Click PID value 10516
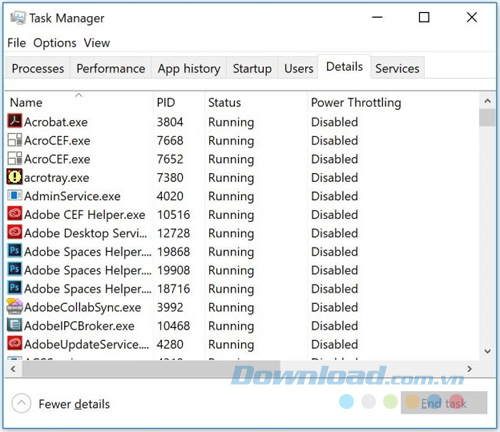Screen dimensions: 500x432 [x=173, y=215]
